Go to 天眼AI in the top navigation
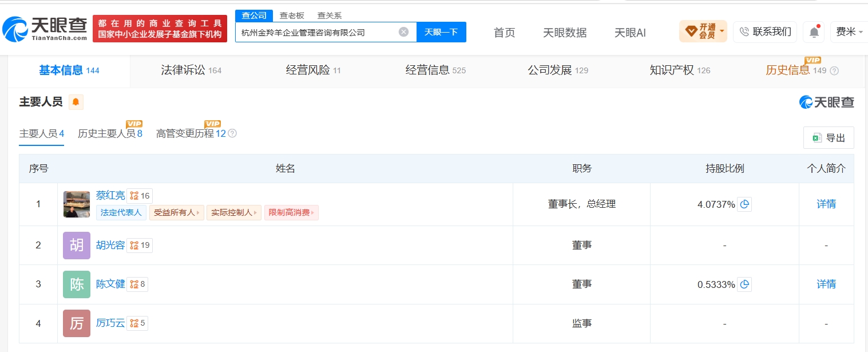The height and width of the screenshot is (352, 868). click(630, 33)
